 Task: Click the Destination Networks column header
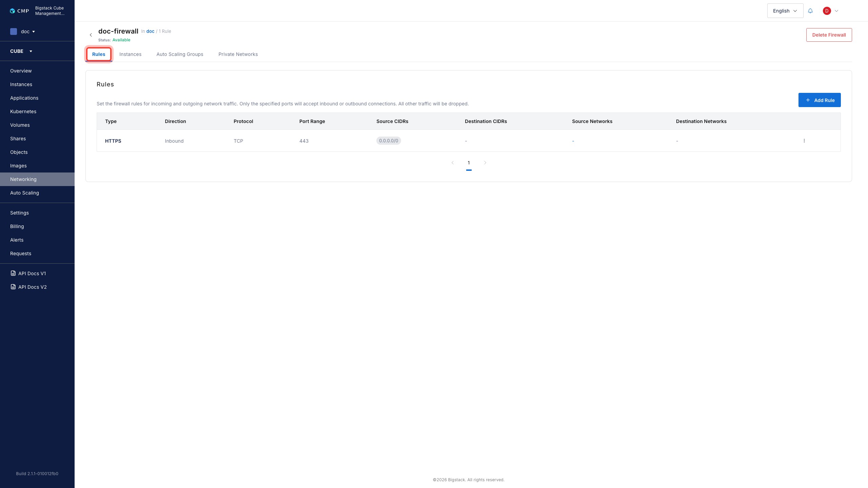(701, 121)
